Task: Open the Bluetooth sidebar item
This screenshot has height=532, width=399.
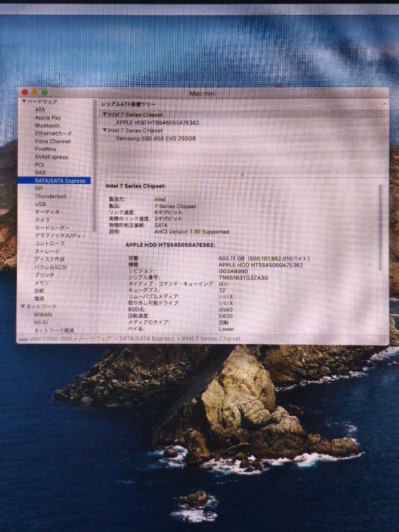Action: click(x=47, y=126)
